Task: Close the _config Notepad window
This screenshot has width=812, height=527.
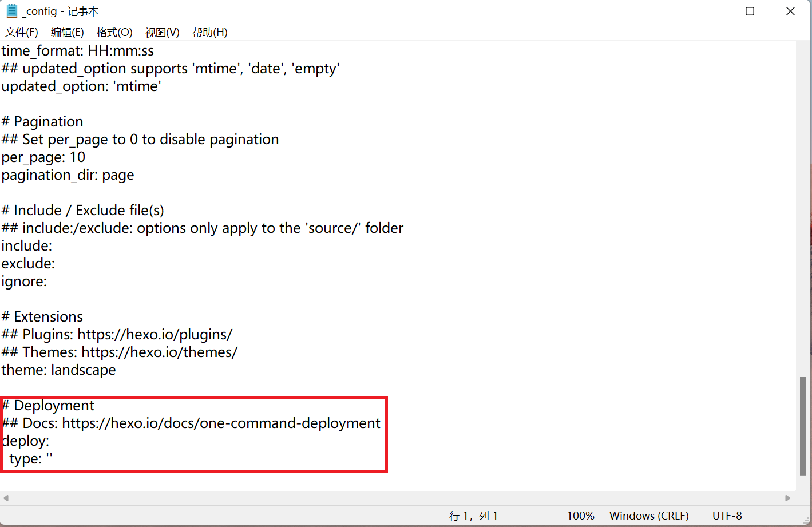Action: pos(790,11)
